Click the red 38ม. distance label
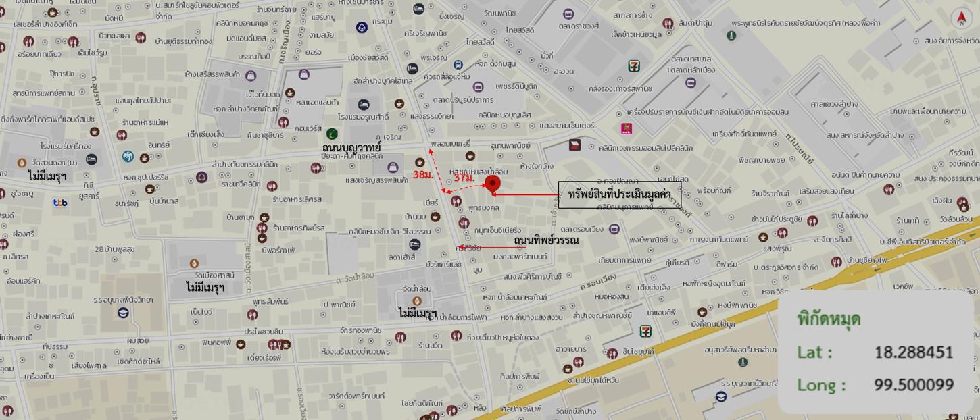This screenshot has width=980, height=420. 423,175
